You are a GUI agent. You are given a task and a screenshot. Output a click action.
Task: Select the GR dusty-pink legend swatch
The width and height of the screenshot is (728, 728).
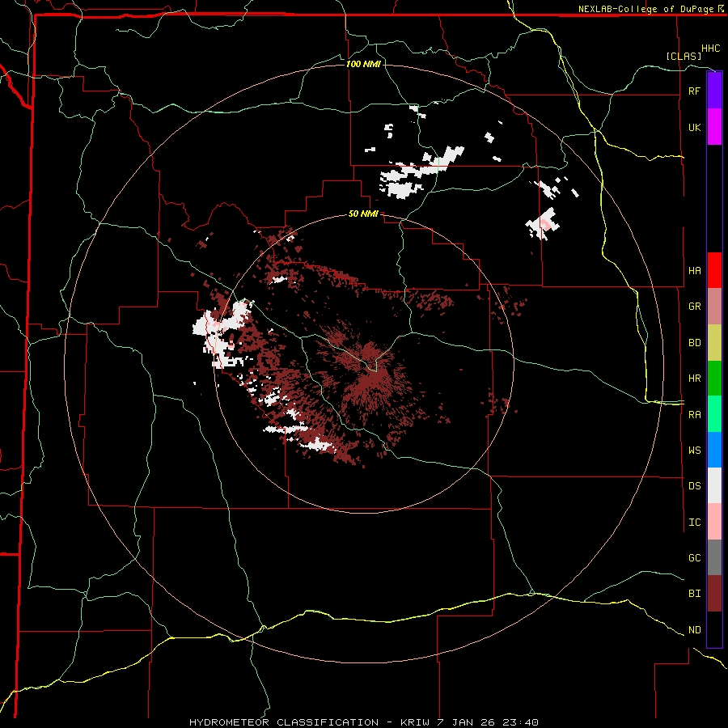tap(714, 307)
